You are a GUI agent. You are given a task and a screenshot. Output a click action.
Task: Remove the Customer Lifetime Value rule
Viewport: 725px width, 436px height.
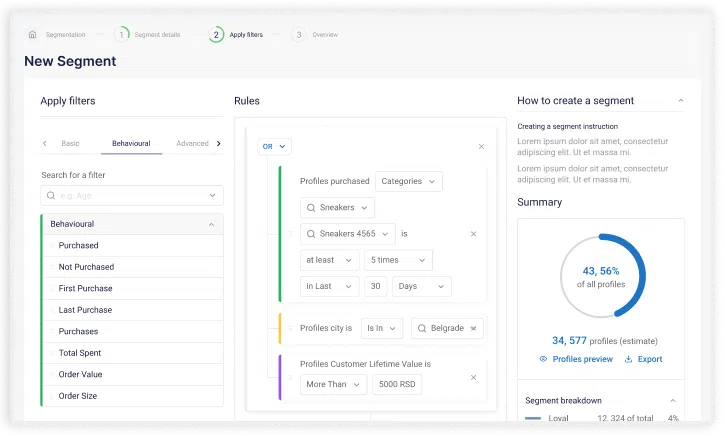pyautogui.click(x=473, y=377)
